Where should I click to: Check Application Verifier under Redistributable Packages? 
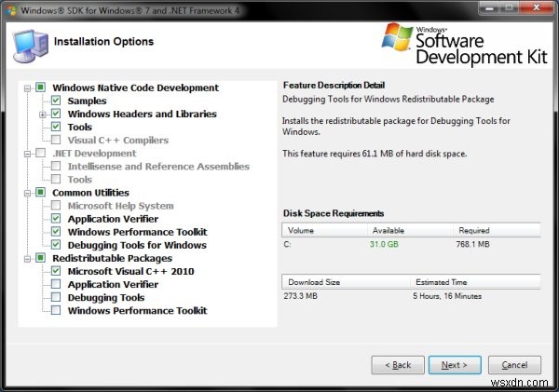coord(56,284)
